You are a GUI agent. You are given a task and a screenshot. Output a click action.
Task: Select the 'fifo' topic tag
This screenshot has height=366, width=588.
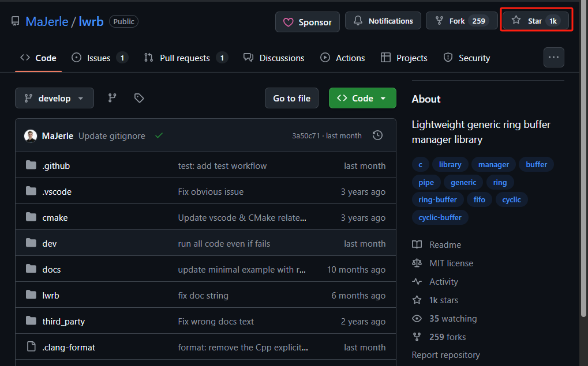(x=480, y=199)
